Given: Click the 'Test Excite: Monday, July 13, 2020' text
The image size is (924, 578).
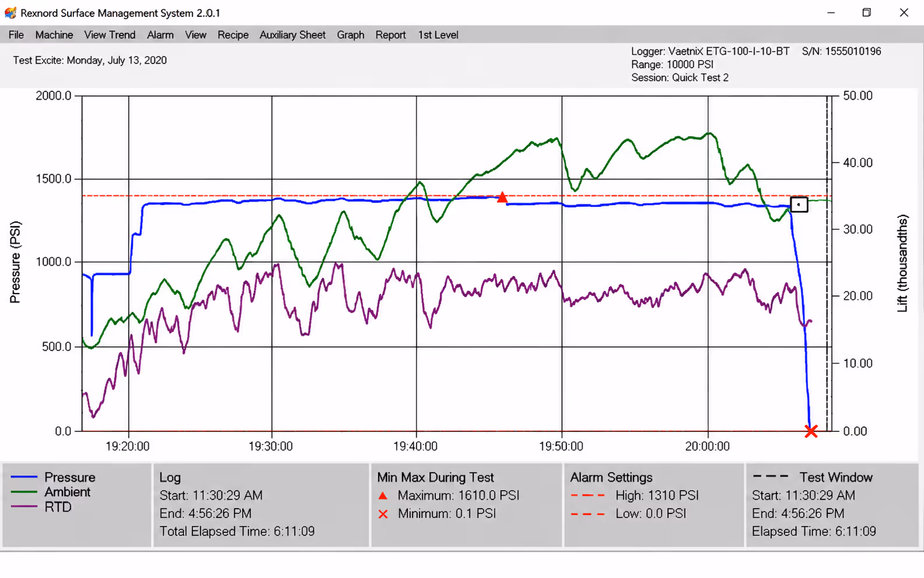Looking at the screenshot, I should [90, 60].
